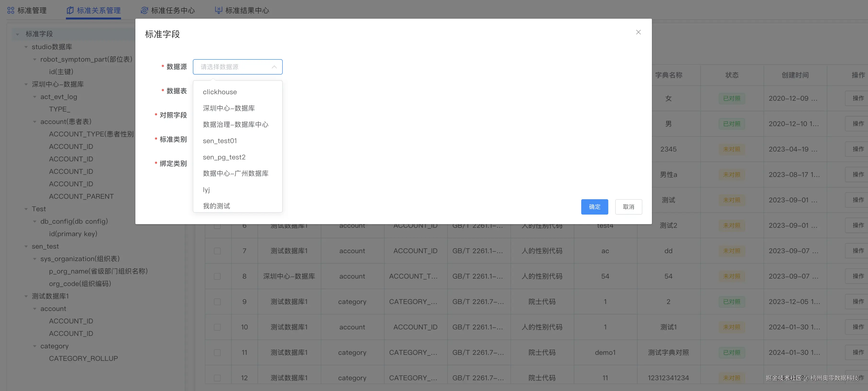Open the 标准结果中心 tab
Screen dimensions: 868x391
point(247,11)
